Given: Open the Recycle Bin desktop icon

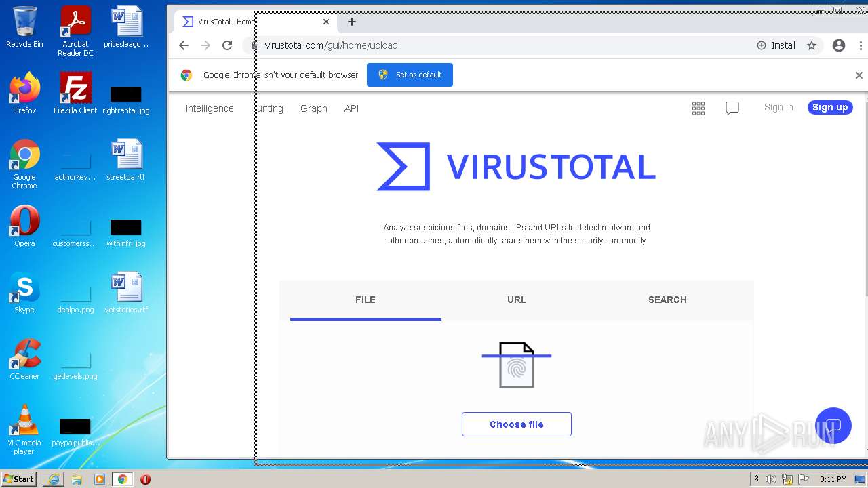Looking at the screenshot, I should tap(24, 27).
